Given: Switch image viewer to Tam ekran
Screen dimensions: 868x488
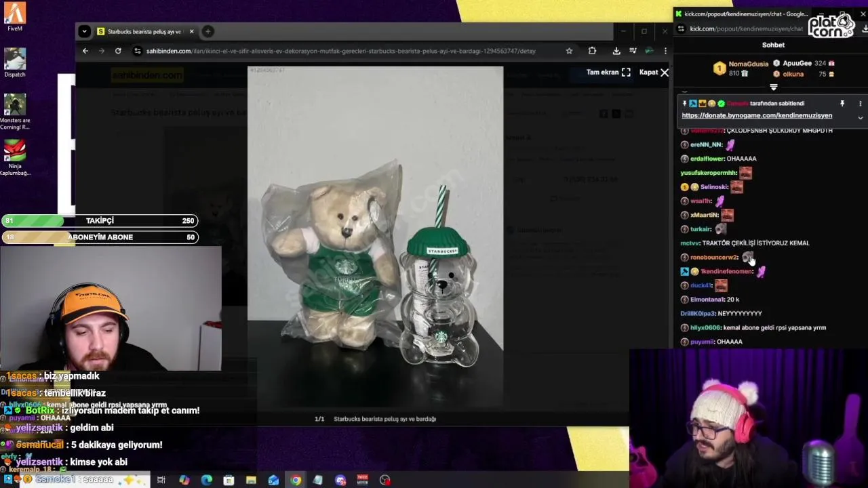Looking at the screenshot, I should coord(608,73).
